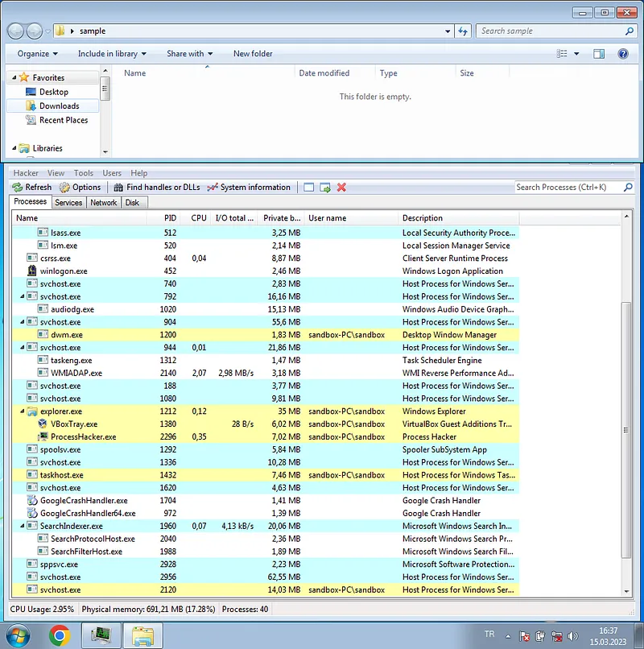Image resolution: width=644 pixels, height=649 pixels.
Task: Click the find window and thread icon
Action: [x=325, y=188]
